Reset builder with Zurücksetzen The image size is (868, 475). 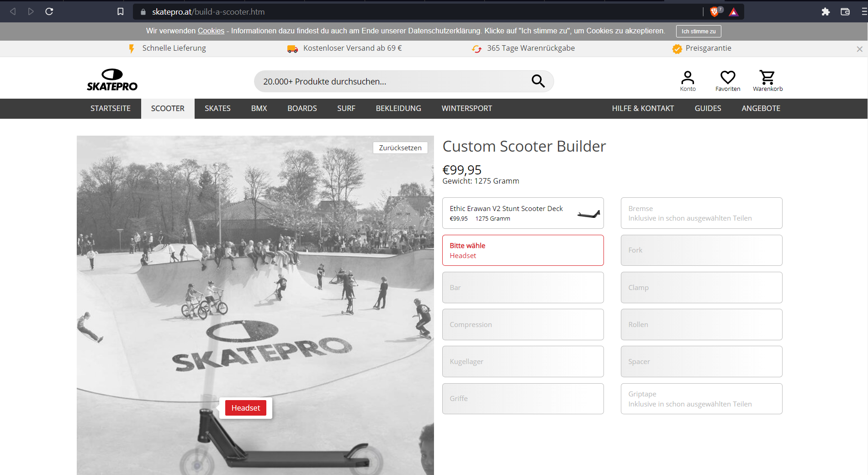tap(400, 148)
